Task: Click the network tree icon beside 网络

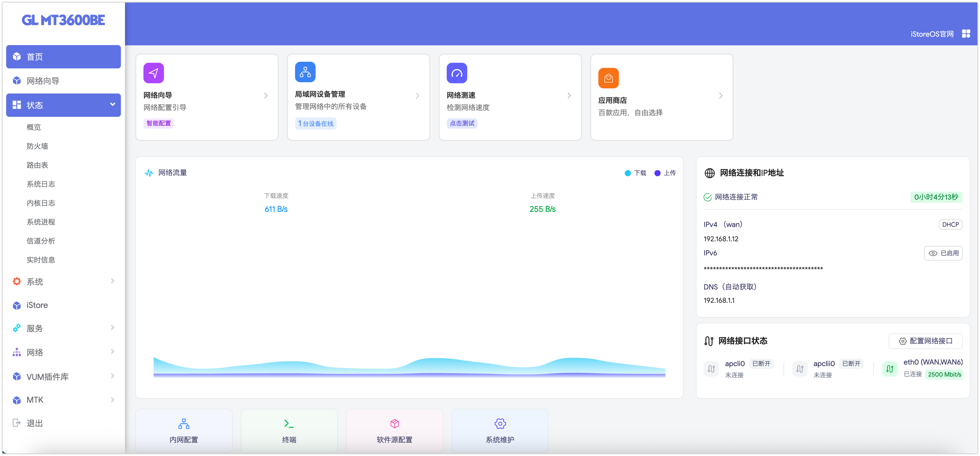Action: (17, 353)
